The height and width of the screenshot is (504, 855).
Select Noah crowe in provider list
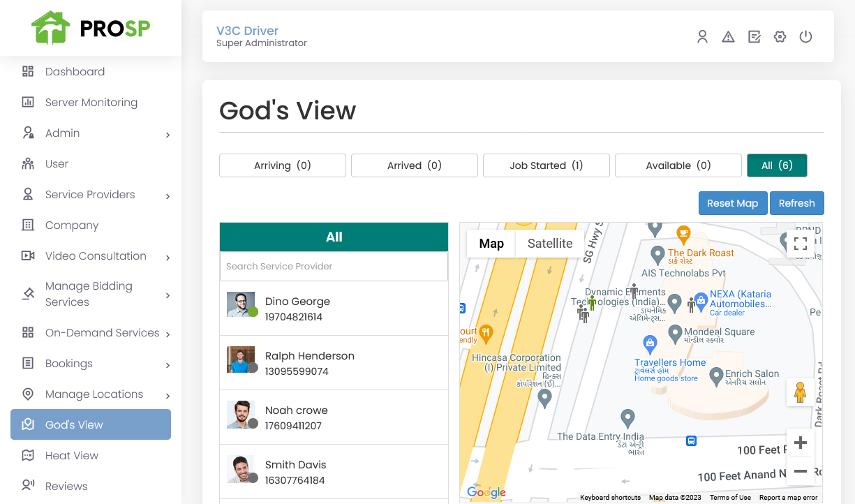coord(334,417)
